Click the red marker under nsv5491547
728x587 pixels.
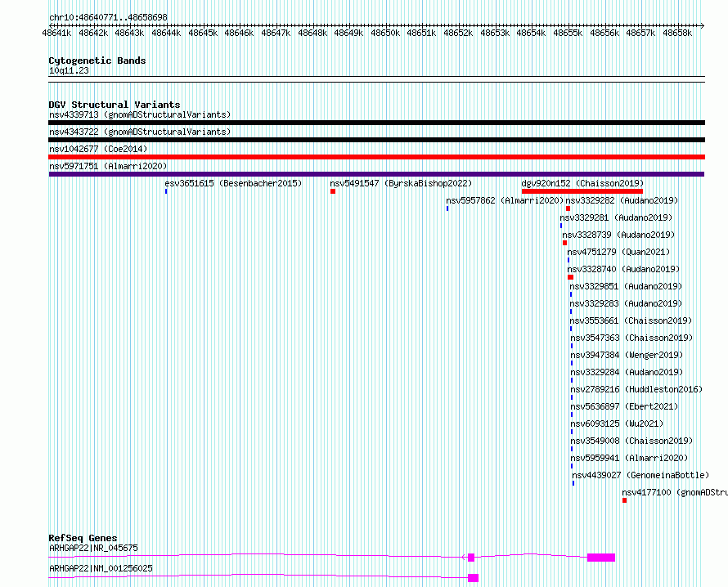coord(333,191)
